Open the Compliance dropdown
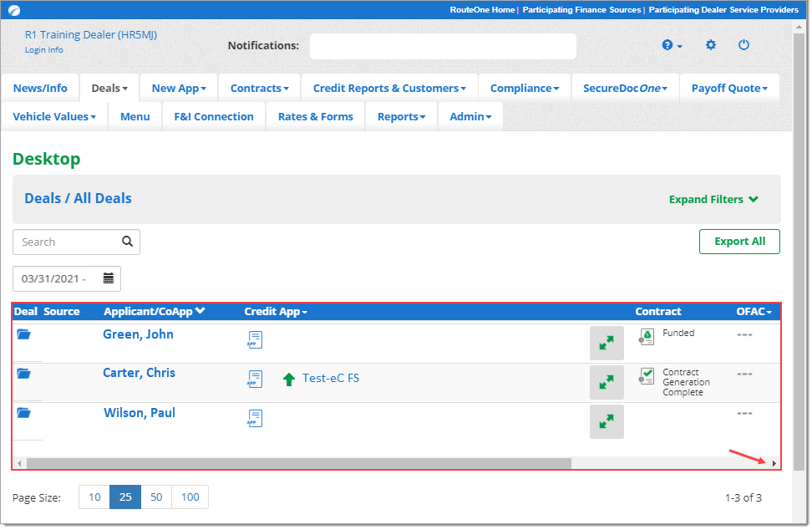 coord(525,88)
